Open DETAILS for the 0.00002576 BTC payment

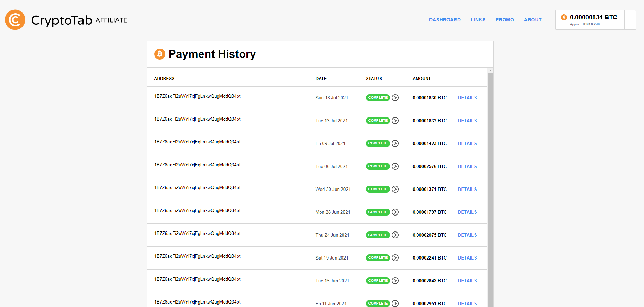tap(467, 166)
